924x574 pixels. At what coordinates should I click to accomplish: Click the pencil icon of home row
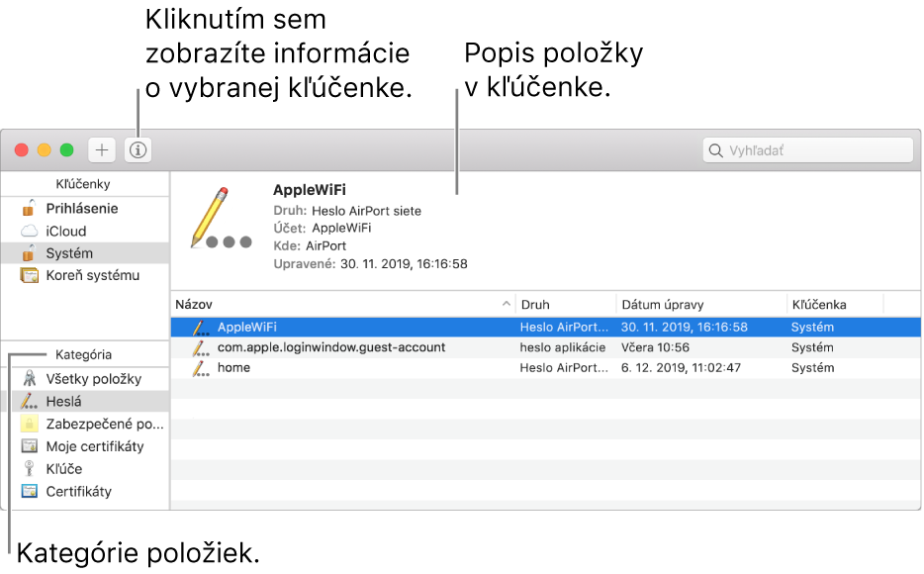[201, 368]
